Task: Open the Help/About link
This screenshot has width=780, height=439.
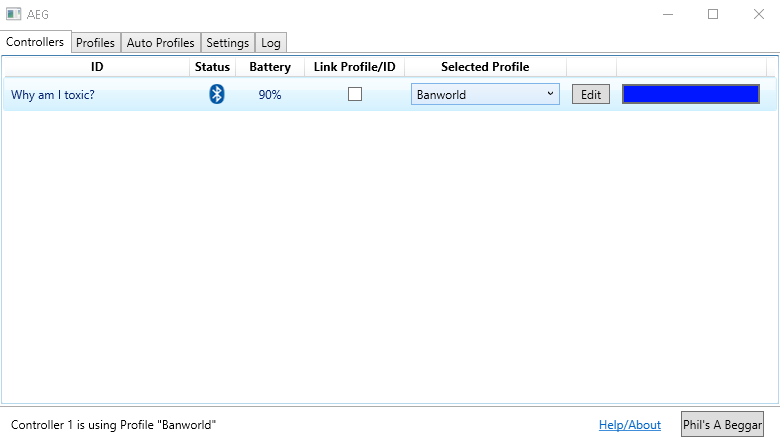Action: click(630, 425)
